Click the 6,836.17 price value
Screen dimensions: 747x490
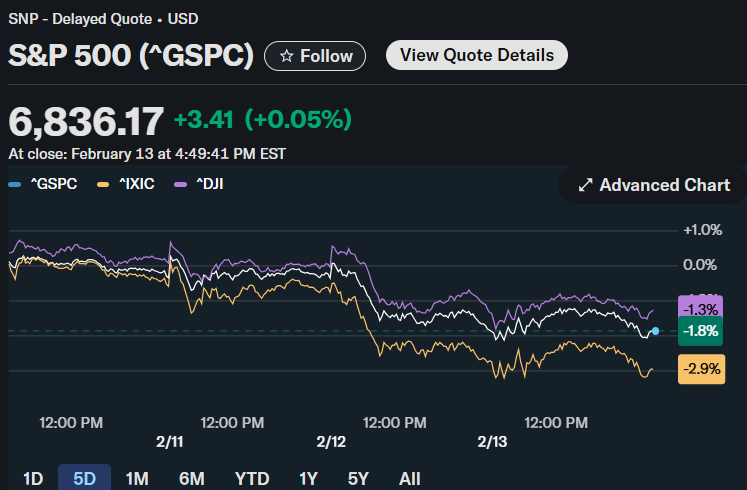(86, 121)
